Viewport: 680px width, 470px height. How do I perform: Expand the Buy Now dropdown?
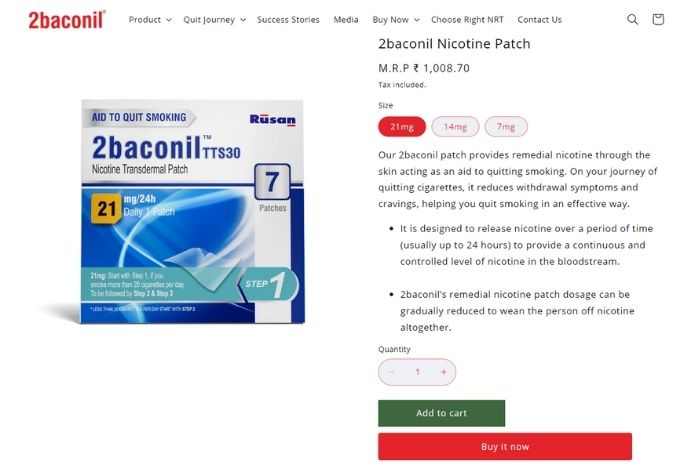pyautogui.click(x=396, y=20)
